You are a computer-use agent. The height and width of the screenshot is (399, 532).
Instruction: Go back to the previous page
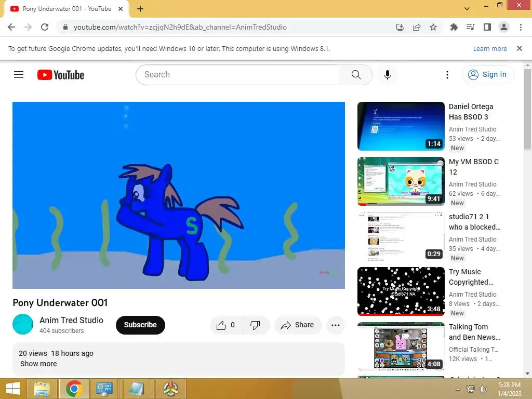[x=11, y=27]
